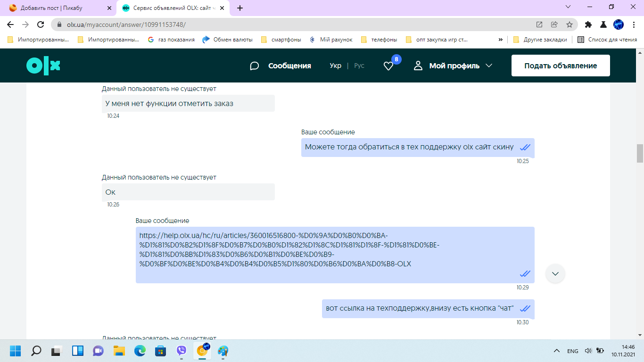Click the page vertical scrollbar thumb
Screen dimensions: 644x362
coord(640,153)
